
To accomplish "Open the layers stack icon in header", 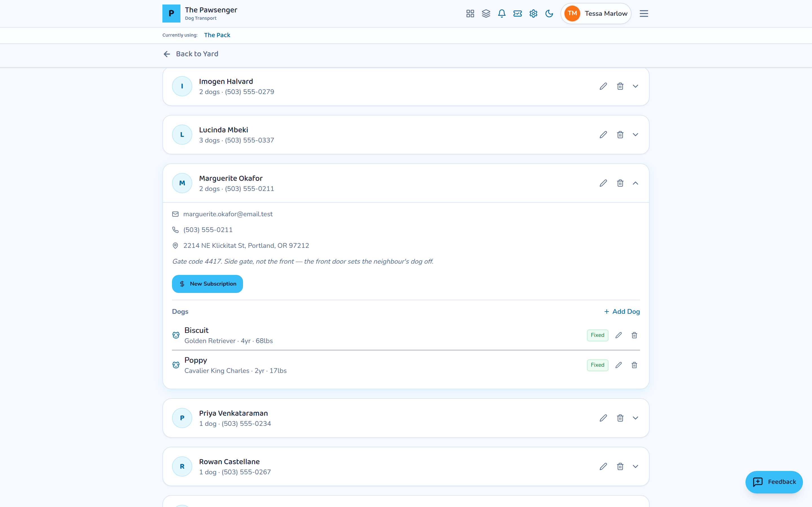I will [x=486, y=14].
